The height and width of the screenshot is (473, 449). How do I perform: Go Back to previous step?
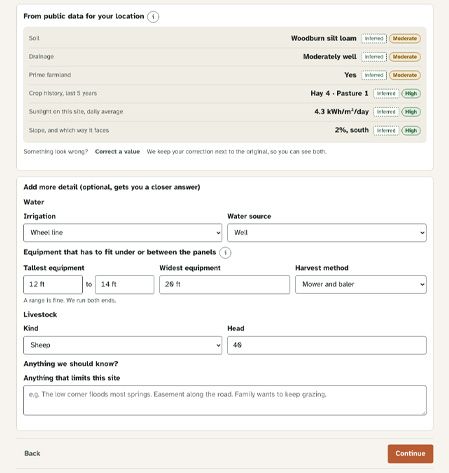pyautogui.click(x=32, y=453)
